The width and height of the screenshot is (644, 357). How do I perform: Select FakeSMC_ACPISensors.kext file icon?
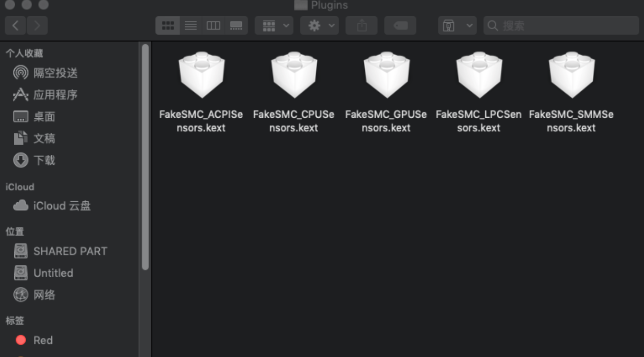click(201, 75)
